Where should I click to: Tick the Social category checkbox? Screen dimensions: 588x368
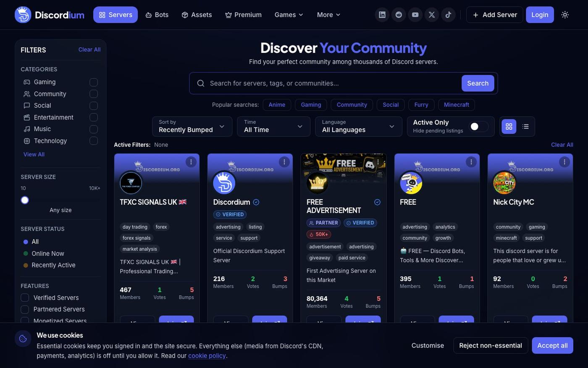tap(94, 106)
